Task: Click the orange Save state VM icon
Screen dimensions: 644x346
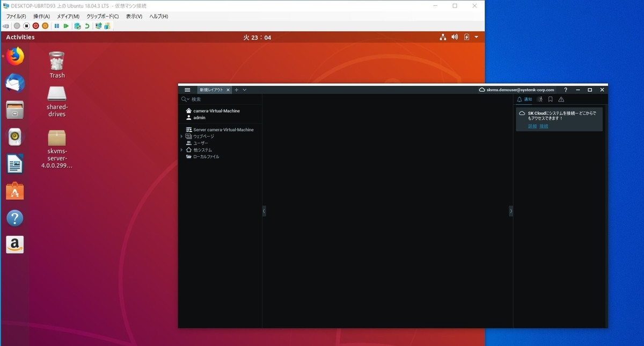Action: (x=45, y=26)
